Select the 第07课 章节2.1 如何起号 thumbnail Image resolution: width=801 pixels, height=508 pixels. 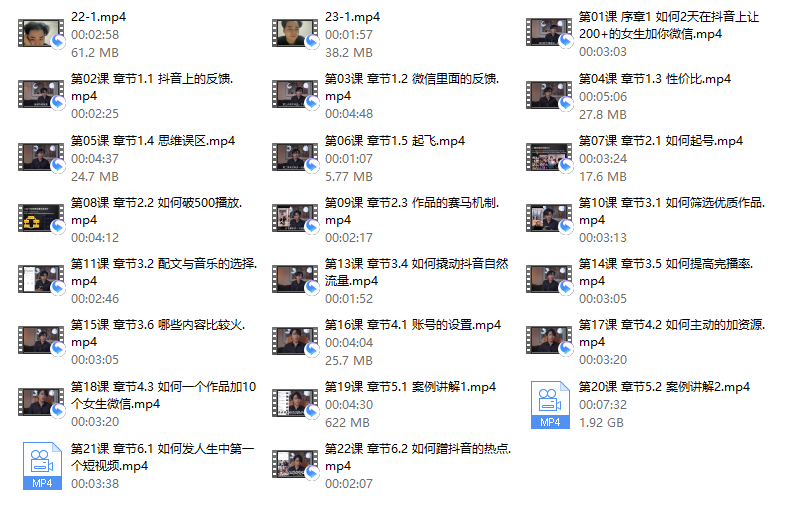click(x=549, y=157)
